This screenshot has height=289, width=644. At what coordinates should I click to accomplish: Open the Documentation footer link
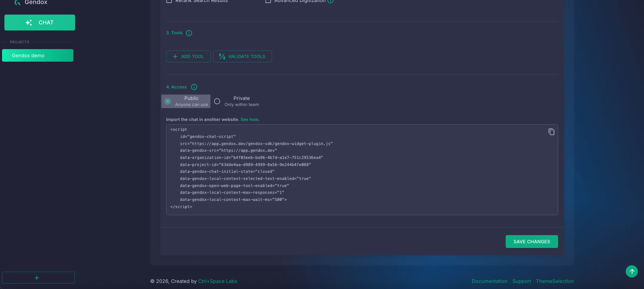click(x=489, y=281)
